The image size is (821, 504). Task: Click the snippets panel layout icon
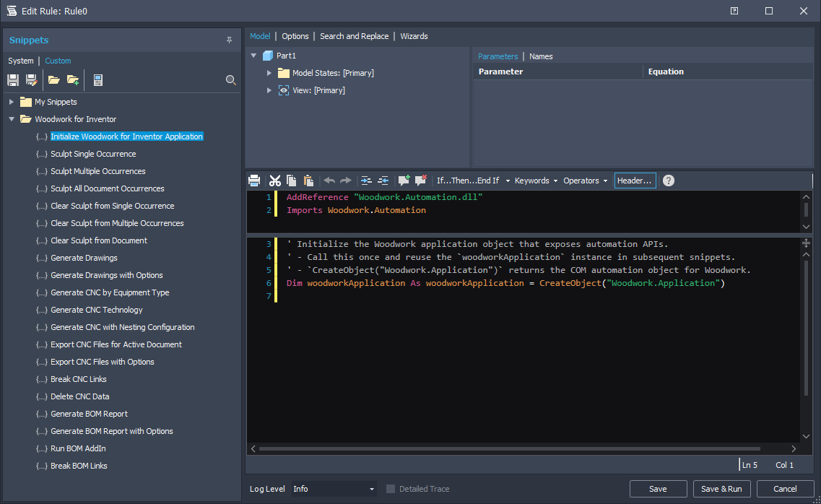pos(98,80)
